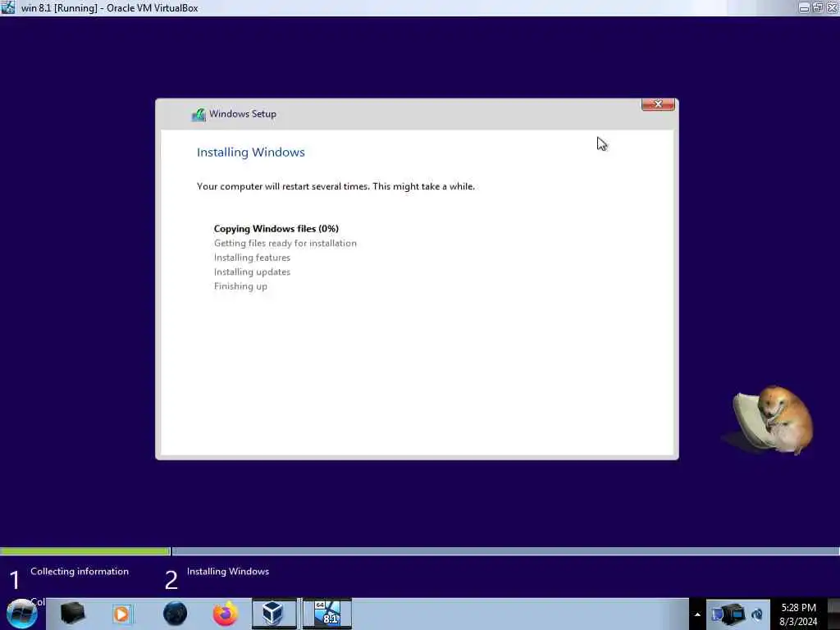Click the 'Finishing up' step
The image size is (840, 630).
[x=240, y=286]
